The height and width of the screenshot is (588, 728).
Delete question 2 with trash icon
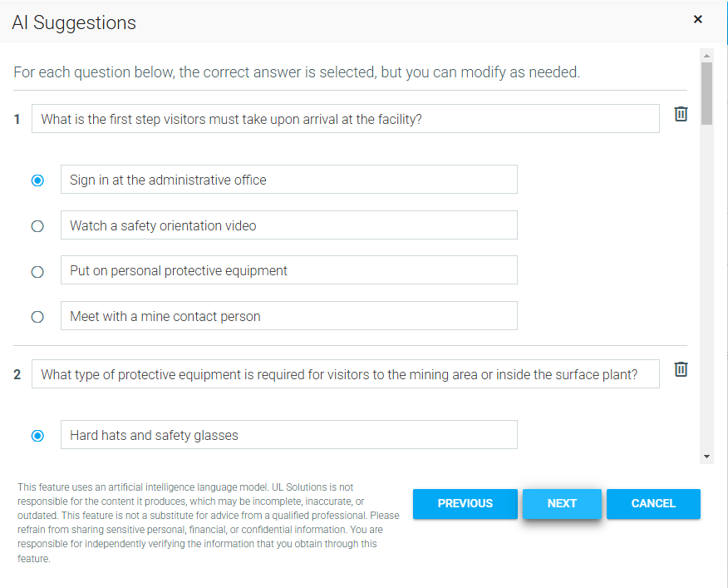[x=681, y=369]
